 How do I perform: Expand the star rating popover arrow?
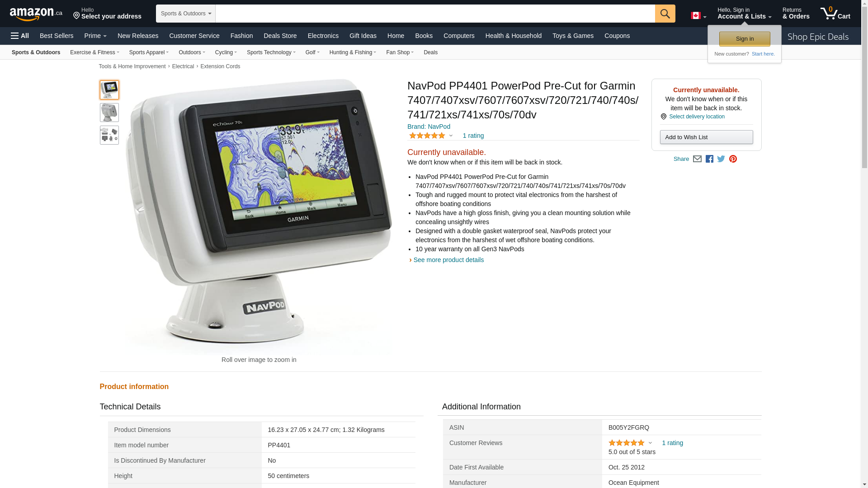[451, 136]
